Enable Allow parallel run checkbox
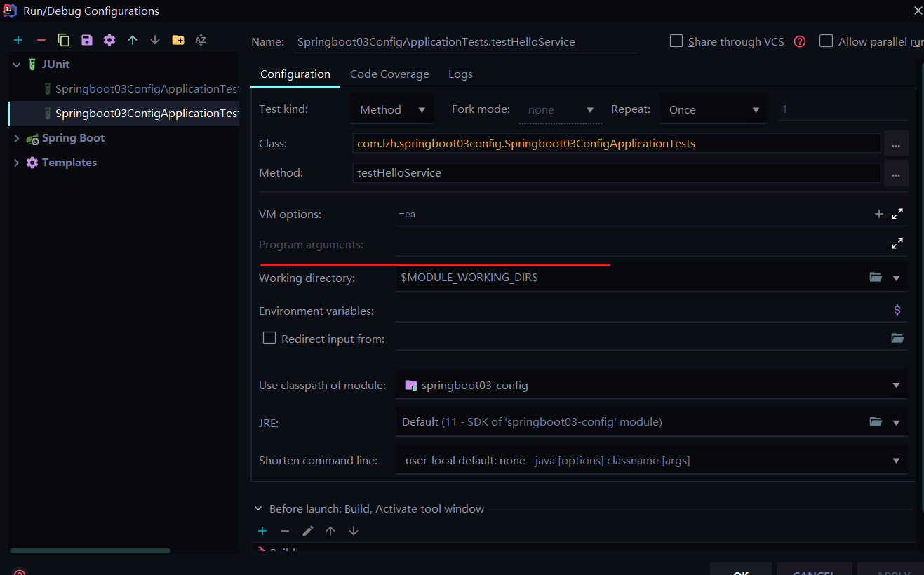This screenshot has height=575, width=924. [826, 41]
